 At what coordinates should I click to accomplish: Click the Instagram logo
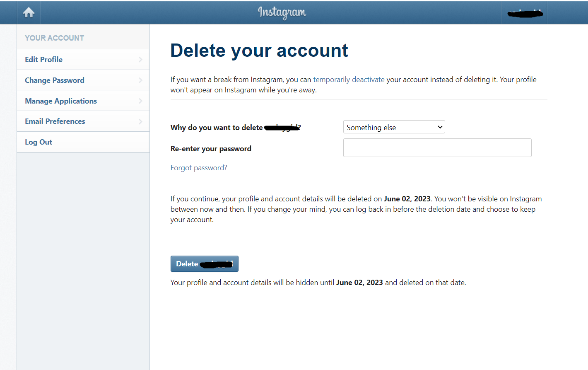[x=282, y=12]
